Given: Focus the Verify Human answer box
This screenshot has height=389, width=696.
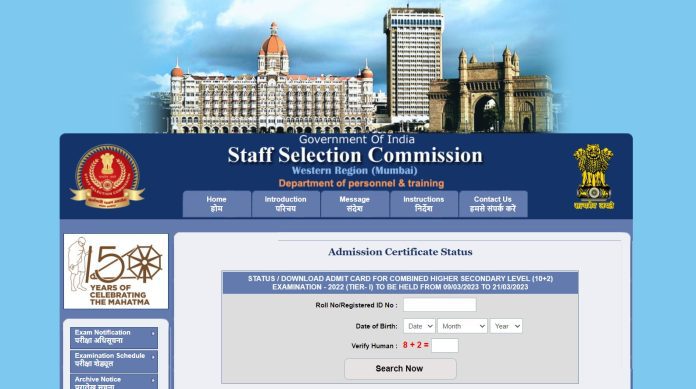Looking at the screenshot, I should tap(444, 345).
